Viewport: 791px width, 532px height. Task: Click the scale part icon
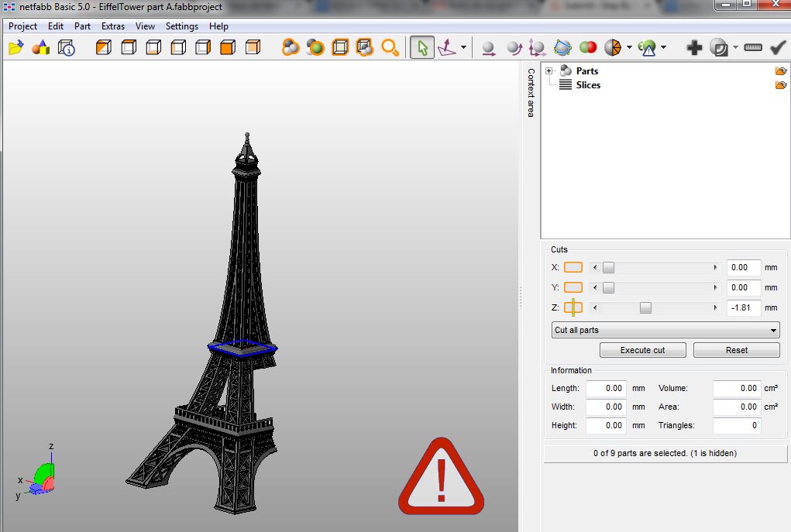537,48
